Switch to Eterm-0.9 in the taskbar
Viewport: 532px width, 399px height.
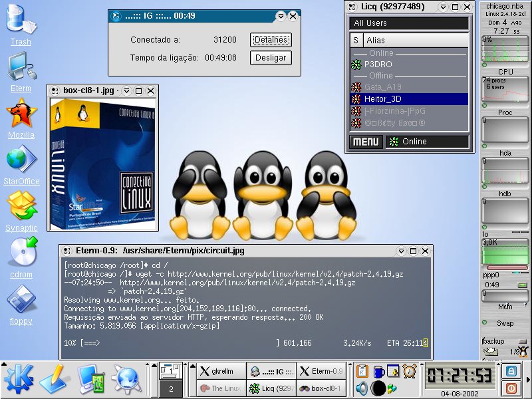click(x=321, y=371)
